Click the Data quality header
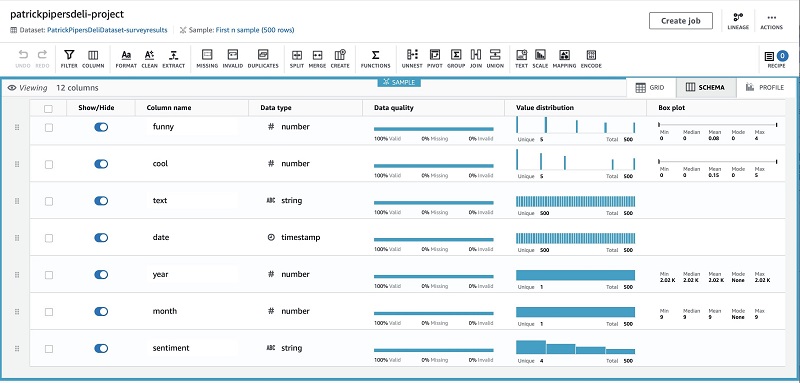Viewport: 800px width, 383px height. click(x=393, y=108)
